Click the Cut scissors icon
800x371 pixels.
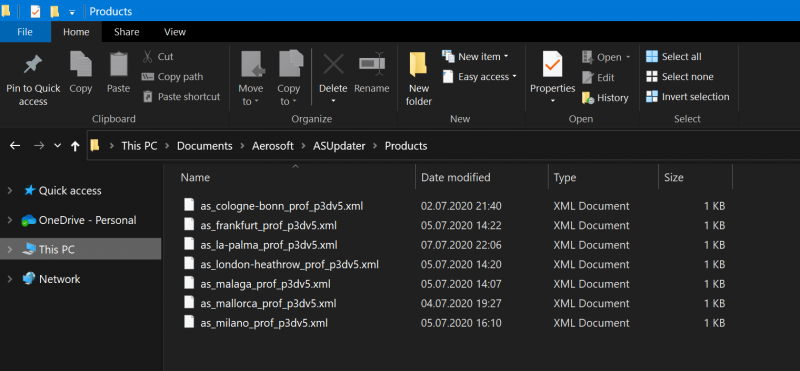(148, 56)
